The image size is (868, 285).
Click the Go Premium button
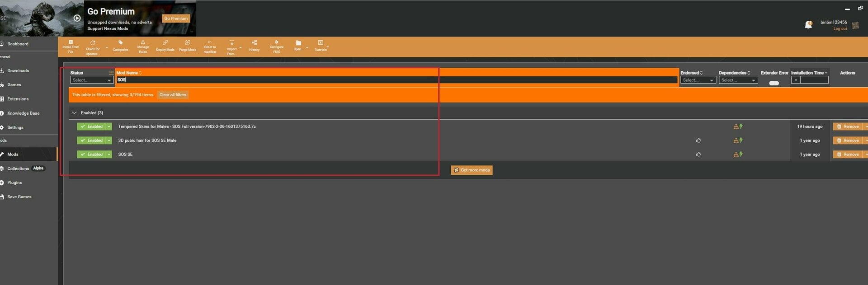click(x=176, y=19)
